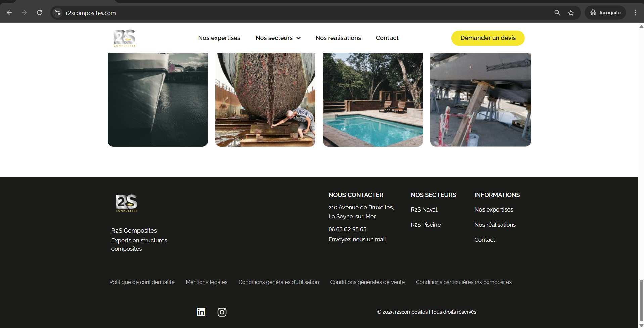Click the copyright 2025 r2scomposites text
The height and width of the screenshot is (328, 644).
click(x=427, y=312)
